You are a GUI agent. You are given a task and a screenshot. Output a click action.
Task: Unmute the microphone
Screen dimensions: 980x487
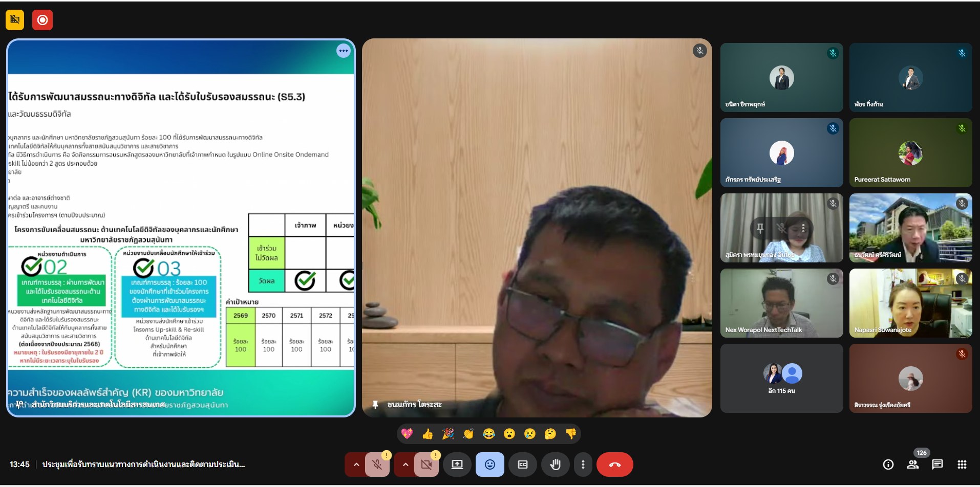[x=377, y=464]
